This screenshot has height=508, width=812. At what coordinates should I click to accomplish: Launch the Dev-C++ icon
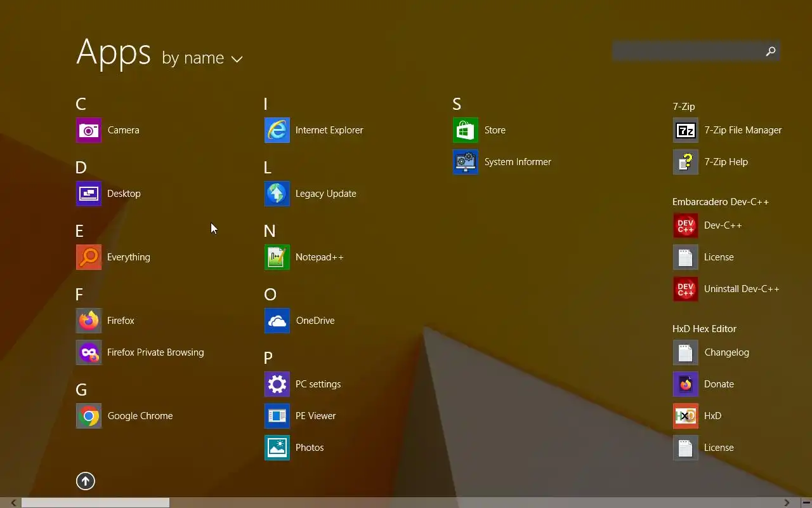pyautogui.click(x=686, y=225)
